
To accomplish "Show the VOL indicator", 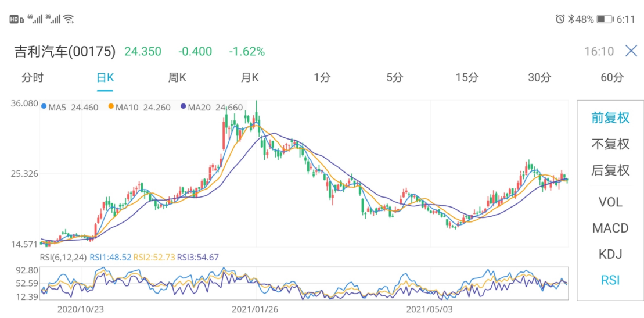I will pyautogui.click(x=610, y=202).
